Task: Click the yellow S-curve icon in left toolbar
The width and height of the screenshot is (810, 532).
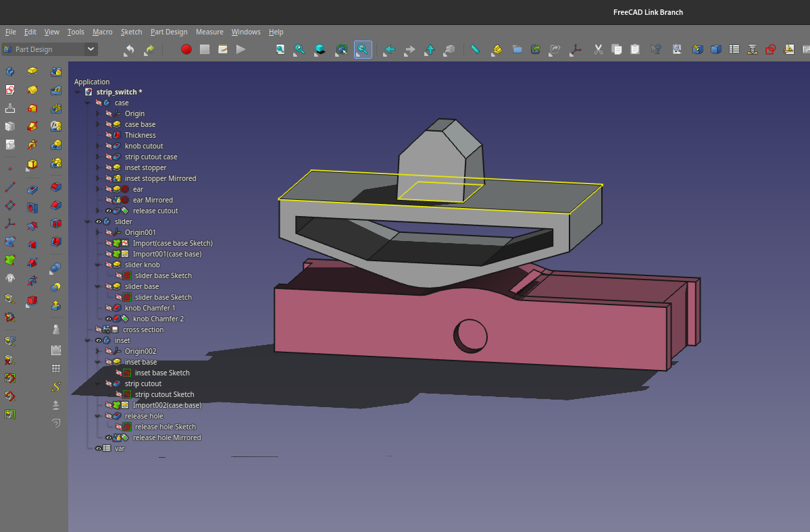Action: click(56, 386)
